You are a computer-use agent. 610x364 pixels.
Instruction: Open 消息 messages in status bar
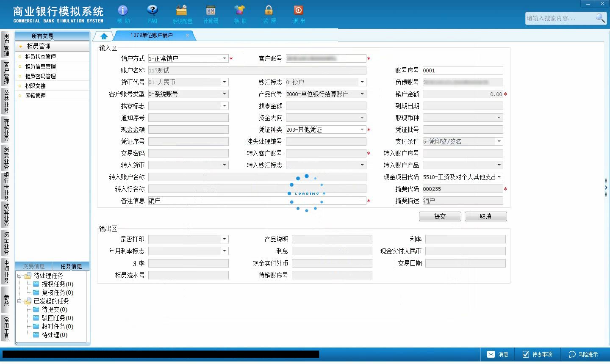point(498,354)
